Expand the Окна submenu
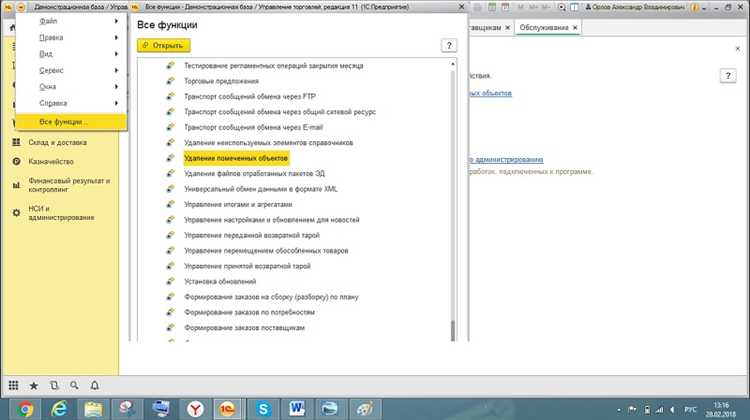 (72, 87)
